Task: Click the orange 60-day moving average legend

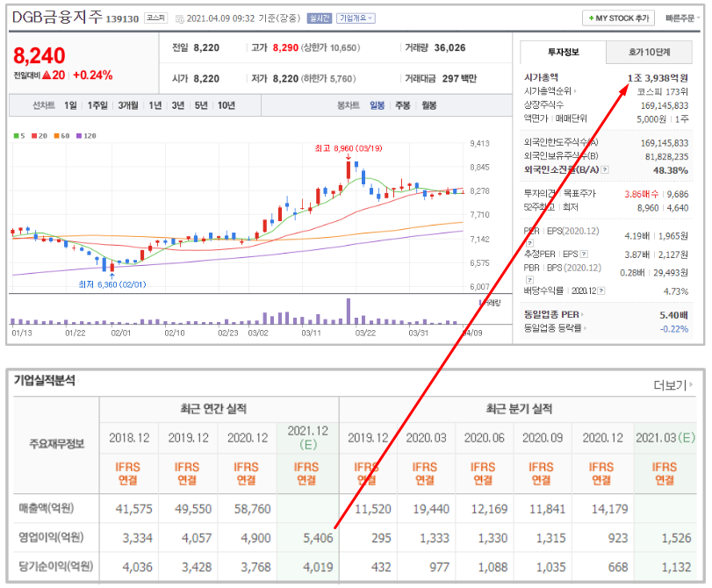Action: click(x=61, y=136)
